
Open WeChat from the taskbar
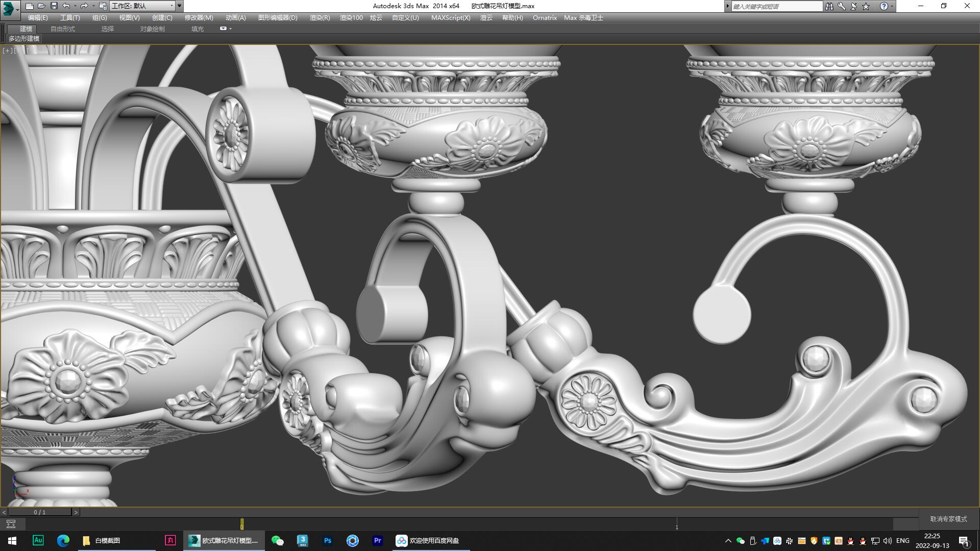[277, 540]
